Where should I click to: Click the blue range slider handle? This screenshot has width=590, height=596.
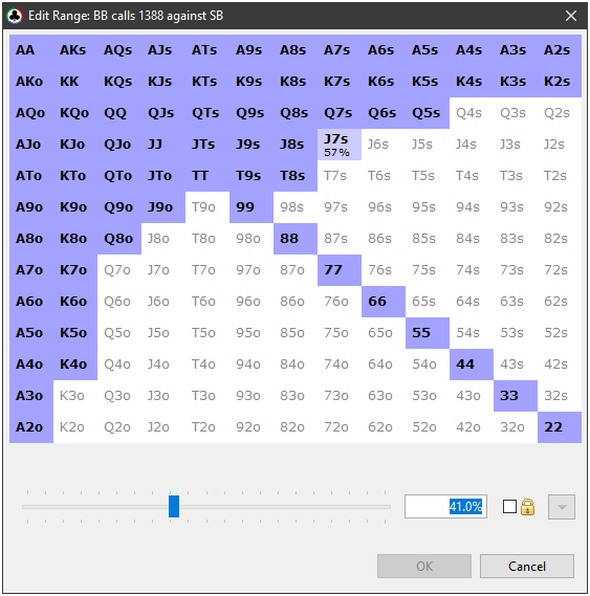coord(174,506)
